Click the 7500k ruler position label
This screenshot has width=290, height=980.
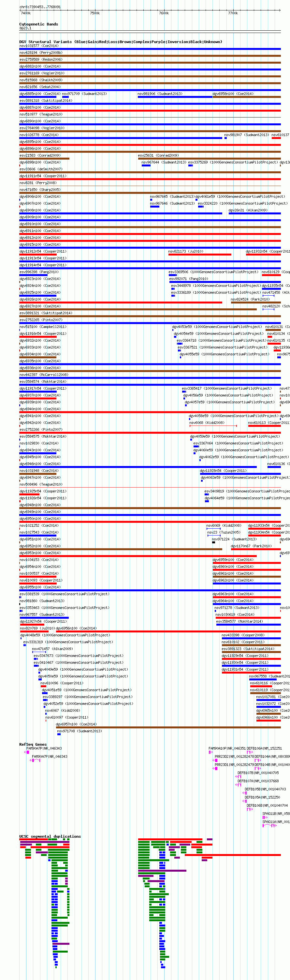pyautogui.click(x=94, y=13)
